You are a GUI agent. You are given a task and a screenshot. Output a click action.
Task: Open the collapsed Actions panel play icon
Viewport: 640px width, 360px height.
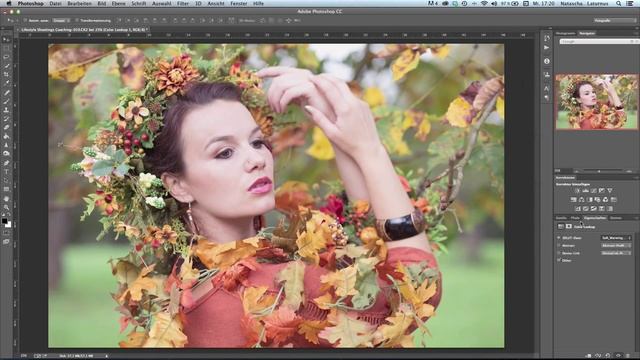point(547,48)
